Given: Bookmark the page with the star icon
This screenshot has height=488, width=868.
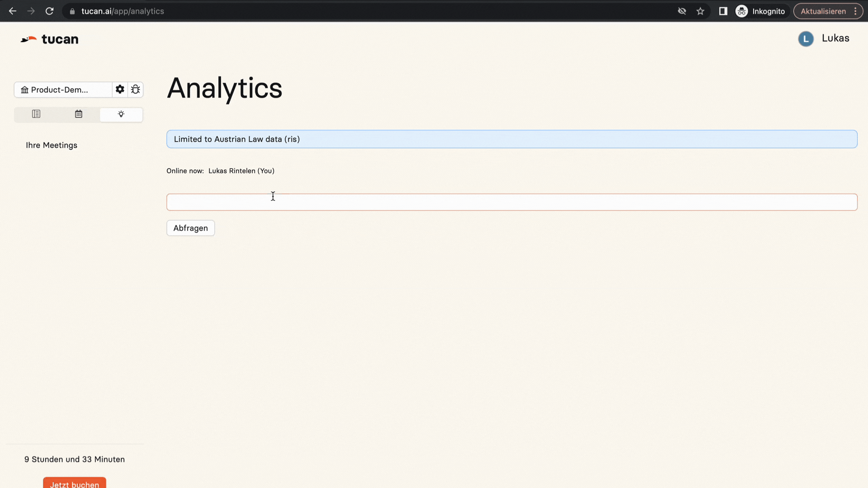Looking at the screenshot, I should pos(700,11).
